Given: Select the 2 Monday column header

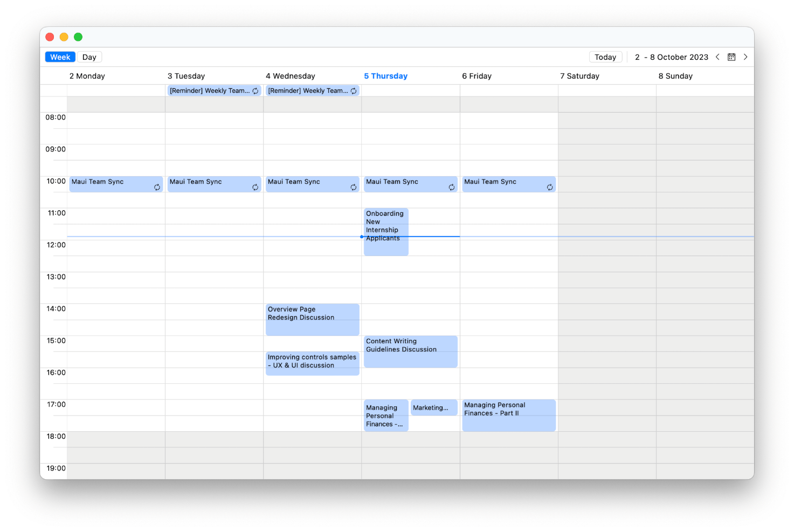Looking at the screenshot, I should [87, 76].
